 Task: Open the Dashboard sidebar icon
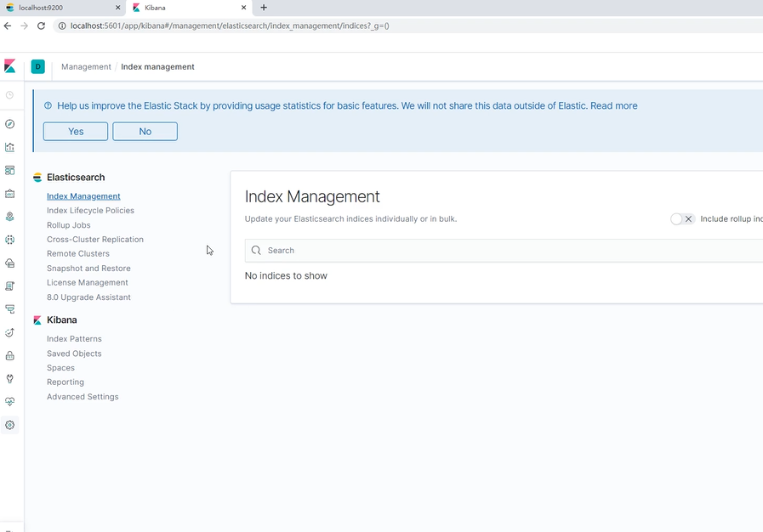point(9,170)
